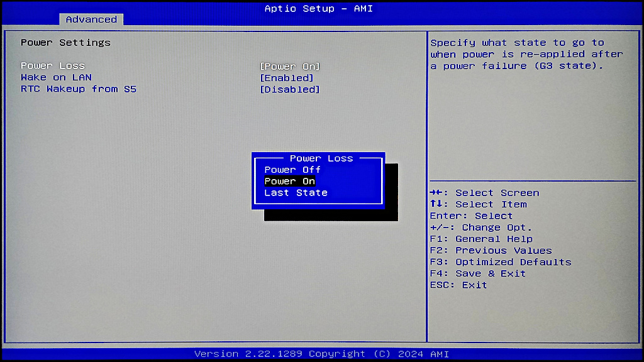
Task: Click the Power Settings section header
Action: pyautogui.click(x=64, y=42)
